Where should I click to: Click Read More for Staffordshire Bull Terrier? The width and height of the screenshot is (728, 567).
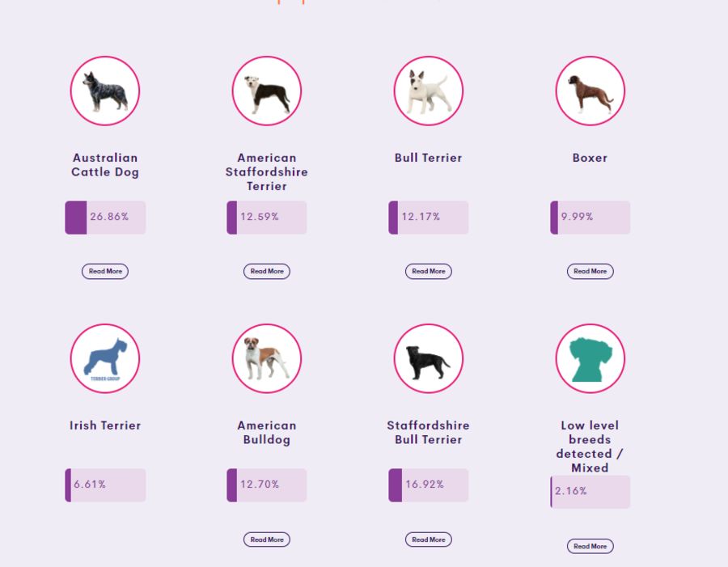click(429, 539)
